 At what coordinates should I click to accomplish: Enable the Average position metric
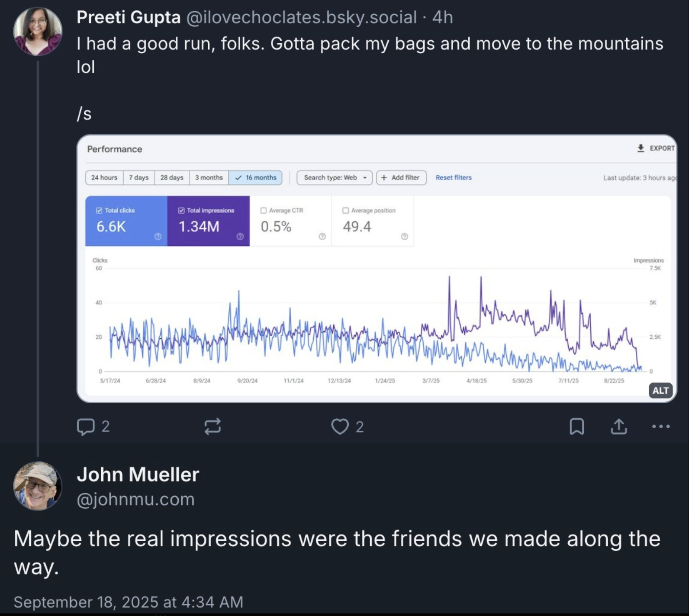pyautogui.click(x=345, y=211)
